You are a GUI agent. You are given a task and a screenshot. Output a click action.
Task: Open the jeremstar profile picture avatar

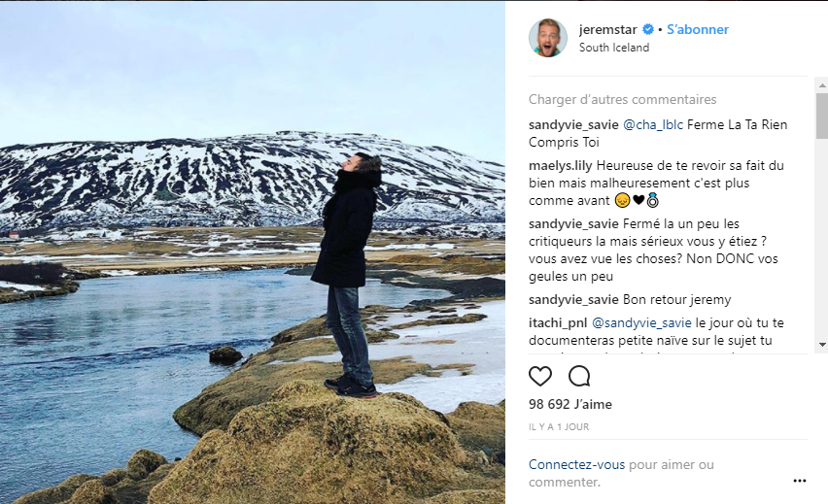click(x=548, y=38)
